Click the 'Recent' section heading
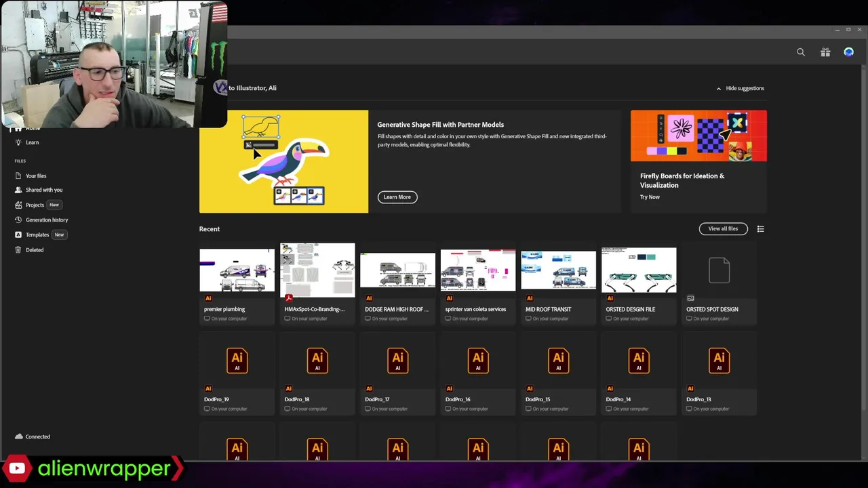Image resolution: width=868 pixels, height=488 pixels. [x=210, y=229]
